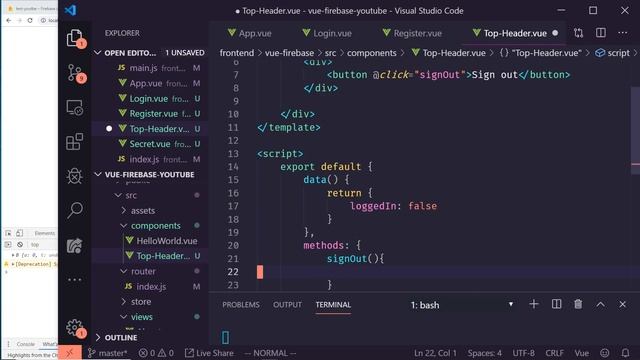Kill the terminal with trash icon
640x360 pixels.
578,304
